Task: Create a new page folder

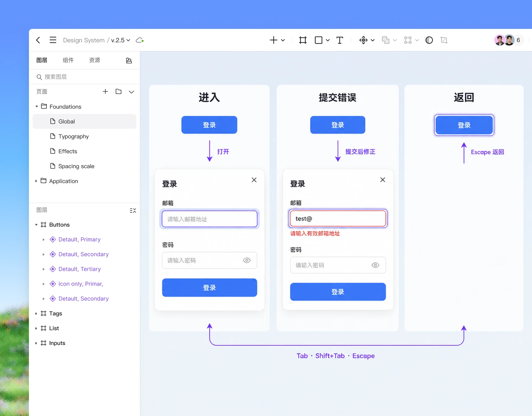Action: click(119, 92)
